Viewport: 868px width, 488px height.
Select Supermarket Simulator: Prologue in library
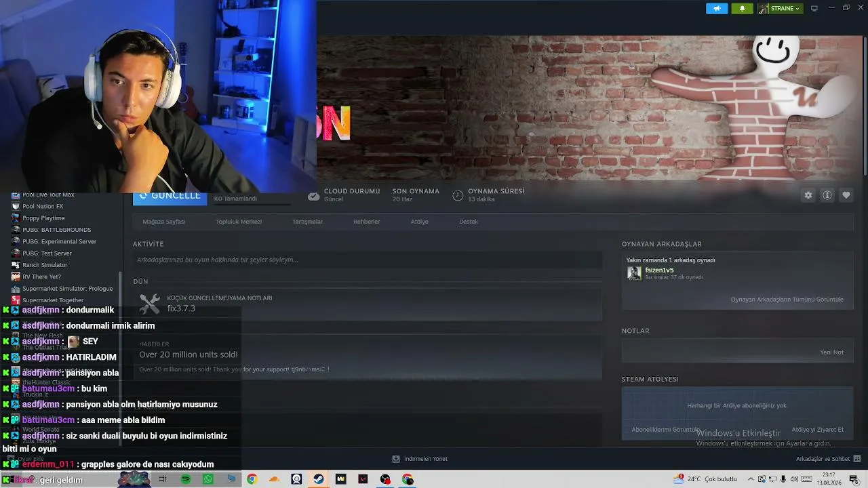click(67, 289)
